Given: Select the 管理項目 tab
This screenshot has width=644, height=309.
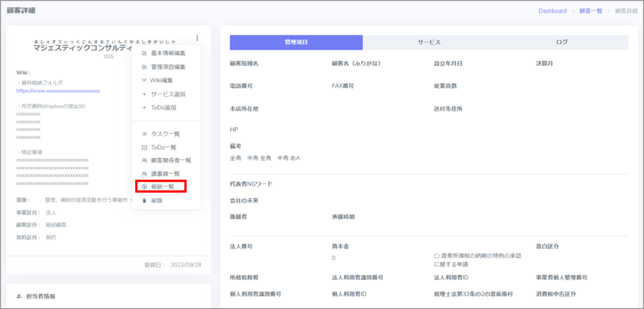Looking at the screenshot, I should coord(296,42).
